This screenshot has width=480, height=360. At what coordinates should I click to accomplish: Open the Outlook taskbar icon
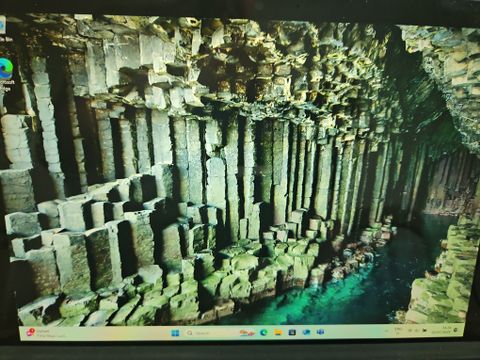(x=306, y=332)
